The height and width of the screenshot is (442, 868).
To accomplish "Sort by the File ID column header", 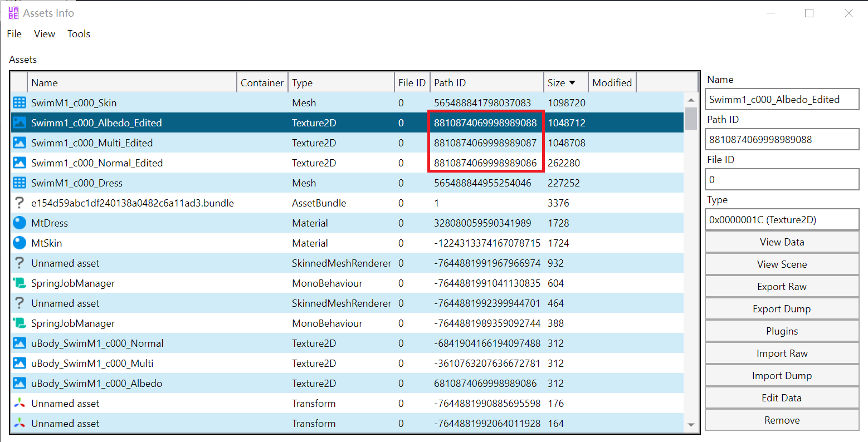I will pos(412,82).
